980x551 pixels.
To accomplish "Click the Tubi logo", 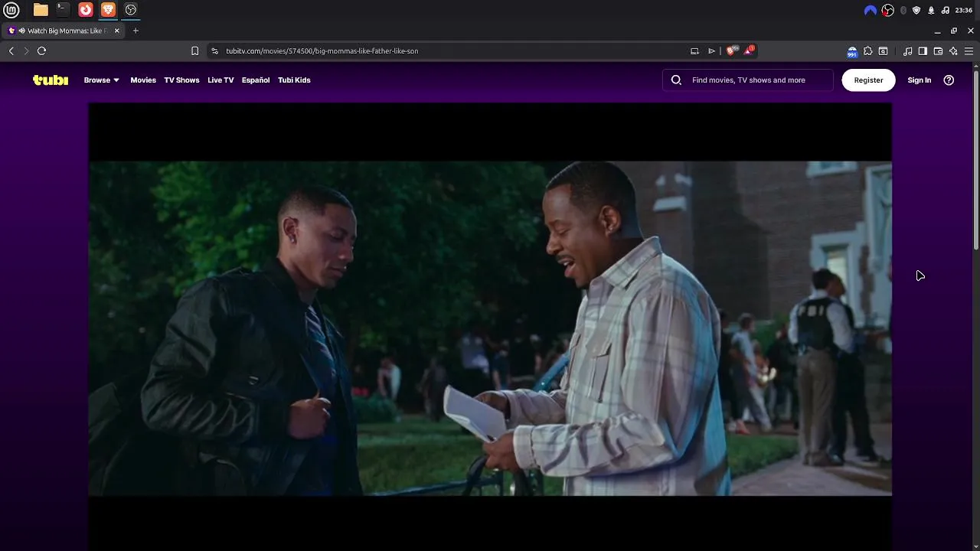I will [51, 80].
